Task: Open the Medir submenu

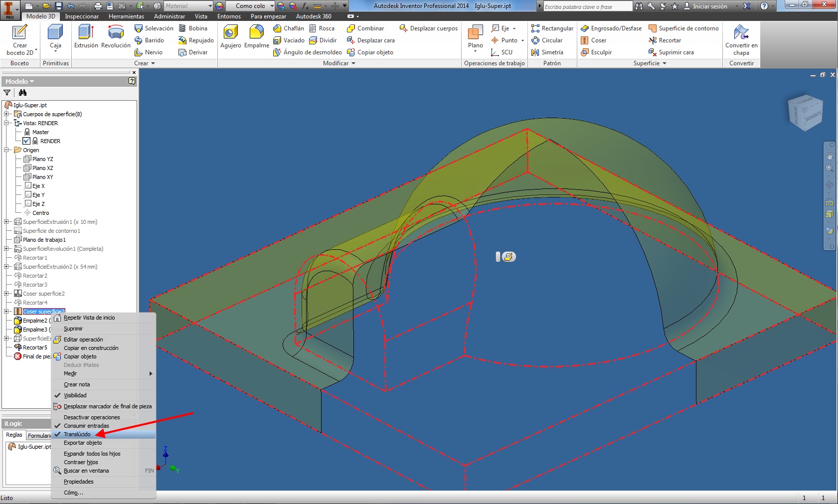Action: coord(104,373)
